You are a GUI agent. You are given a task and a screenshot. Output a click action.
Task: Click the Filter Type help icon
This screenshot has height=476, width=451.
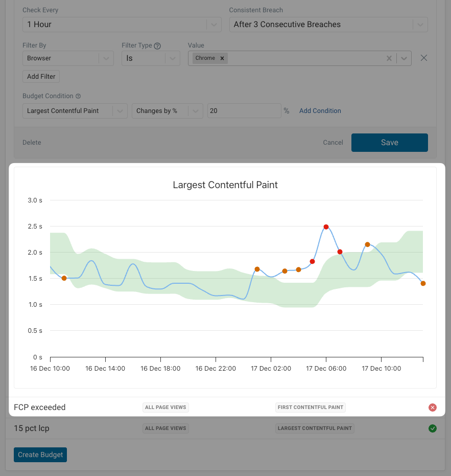point(157,46)
